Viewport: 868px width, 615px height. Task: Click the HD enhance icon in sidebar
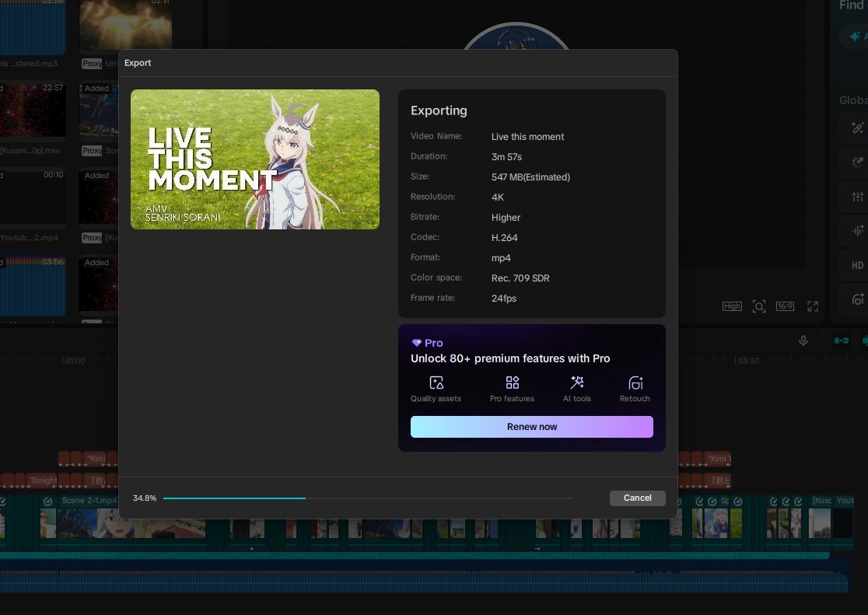click(857, 265)
